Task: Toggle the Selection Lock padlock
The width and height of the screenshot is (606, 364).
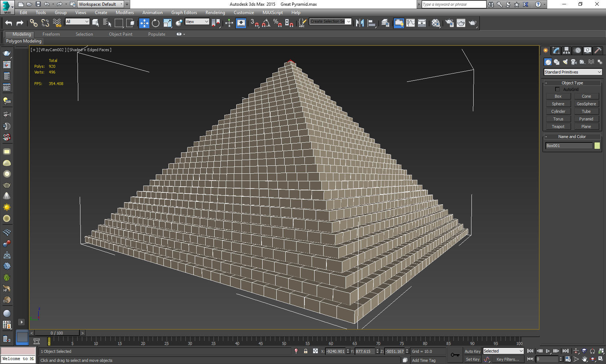Action: pyautogui.click(x=306, y=351)
